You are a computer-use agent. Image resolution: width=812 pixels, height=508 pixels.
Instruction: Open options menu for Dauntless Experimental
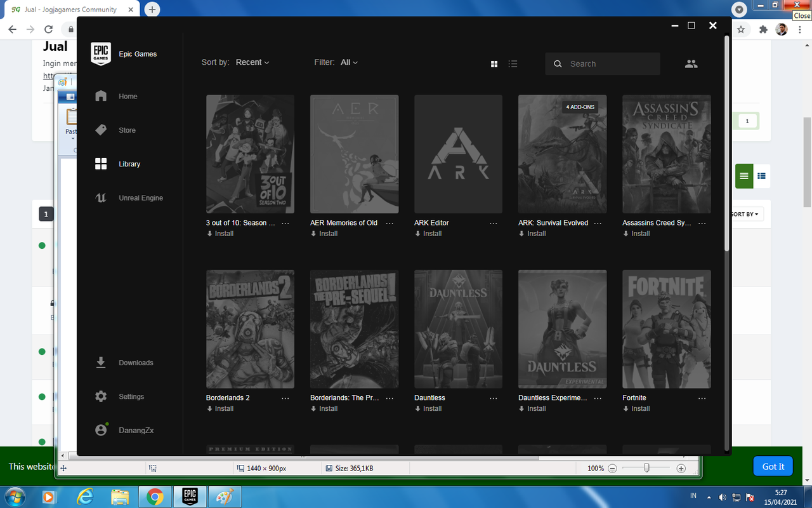click(598, 398)
